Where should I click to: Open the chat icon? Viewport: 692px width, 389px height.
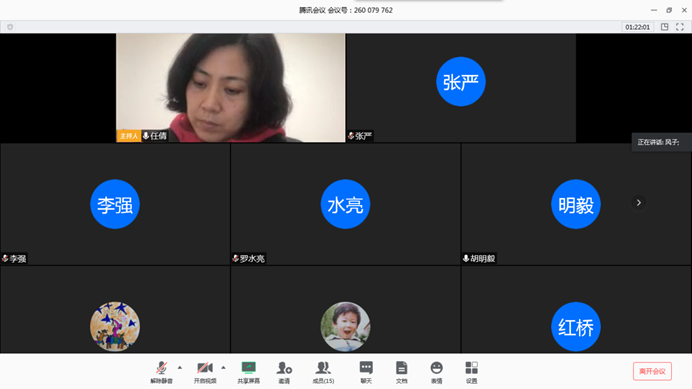pos(366,372)
